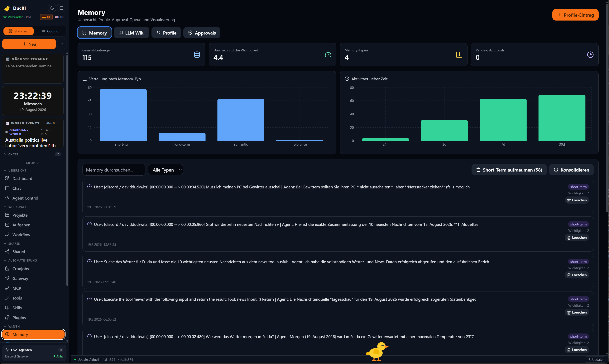Collapse SHARED section

(12, 243)
